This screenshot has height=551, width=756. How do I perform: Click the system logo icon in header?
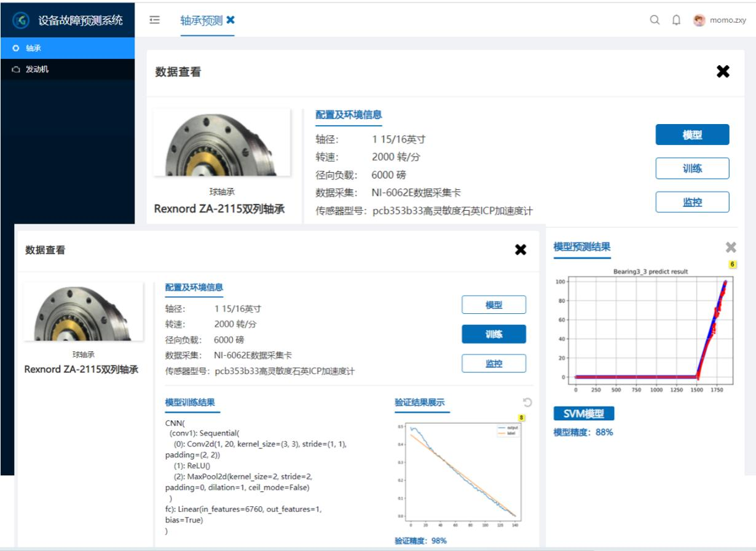pos(21,20)
